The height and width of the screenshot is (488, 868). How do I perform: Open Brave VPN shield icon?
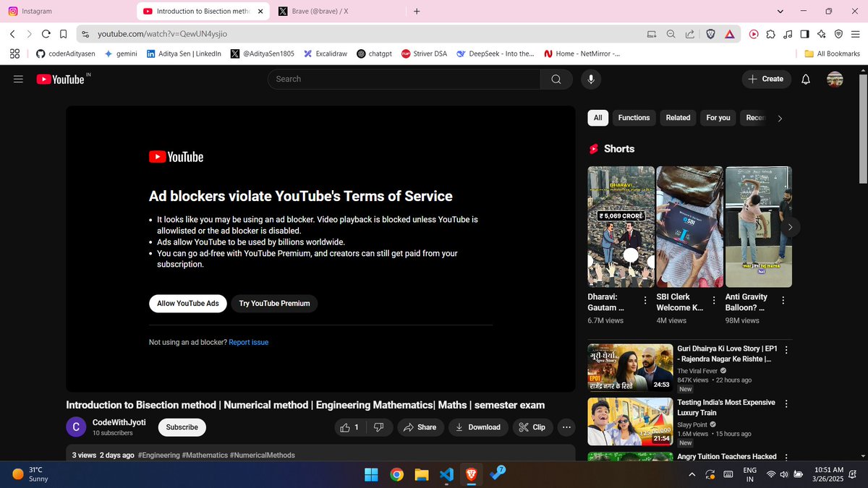tap(838, 34)
